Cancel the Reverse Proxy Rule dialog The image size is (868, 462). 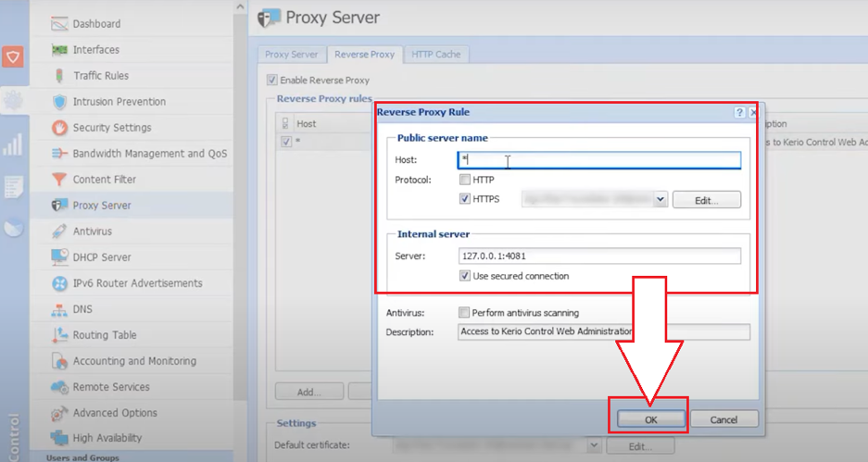pyautogui.click(x=723, y=419)
